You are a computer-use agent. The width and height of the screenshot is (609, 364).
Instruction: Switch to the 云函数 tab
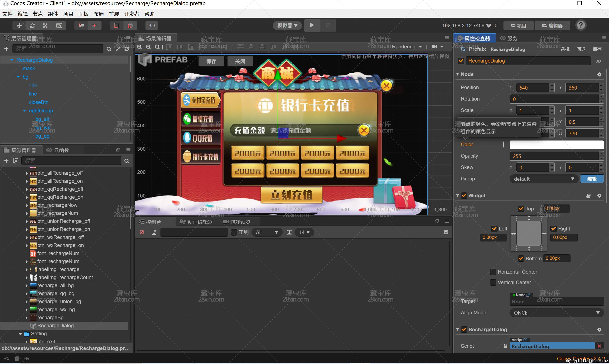(x=58, y=150)
